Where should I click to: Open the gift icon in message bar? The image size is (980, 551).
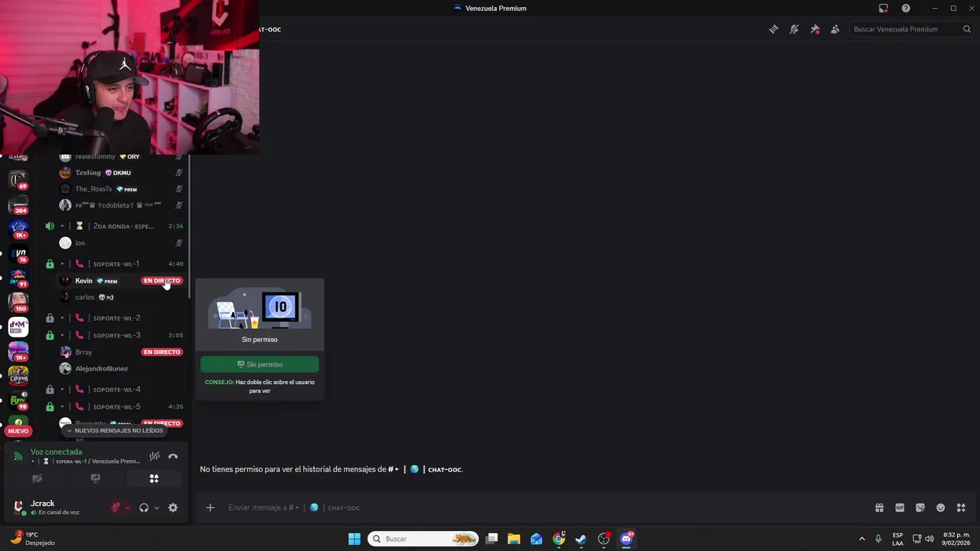tap(879, 507)
